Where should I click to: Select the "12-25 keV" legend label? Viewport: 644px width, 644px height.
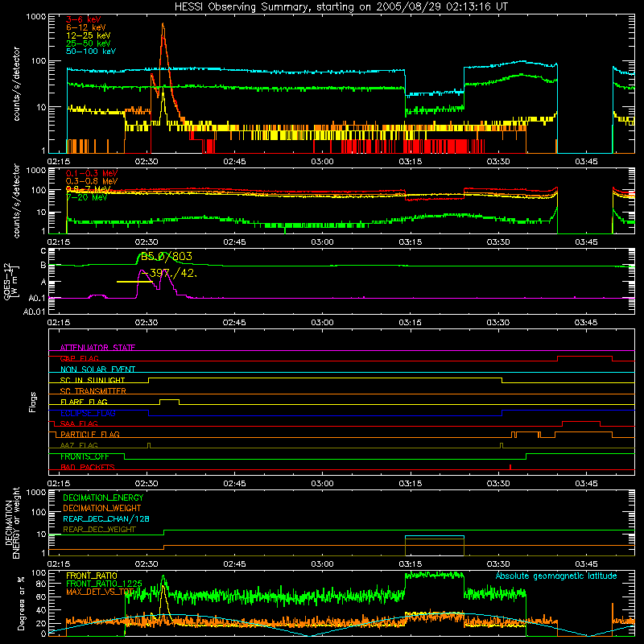pyautogui.click(x=88, y=35)
